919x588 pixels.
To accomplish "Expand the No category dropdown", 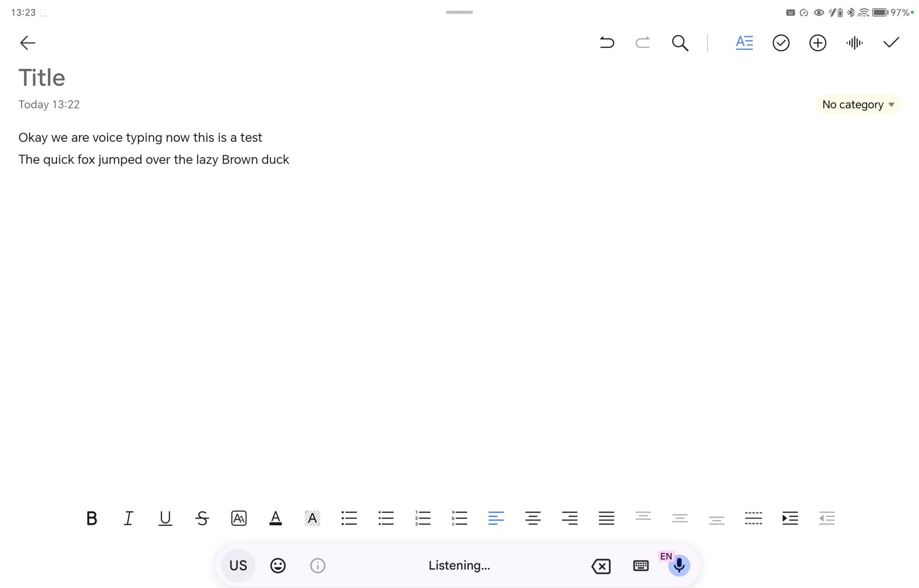I will (x=858, y=104).
